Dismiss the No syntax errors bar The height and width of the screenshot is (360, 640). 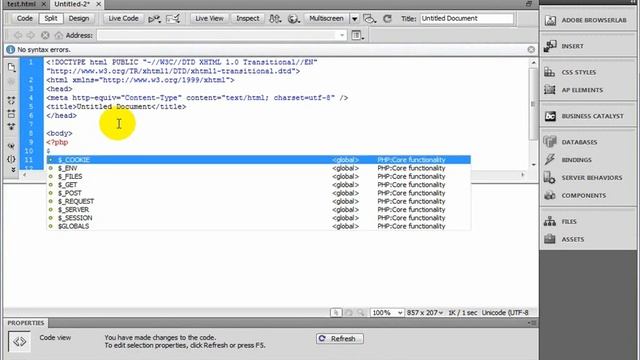[531, 49]
